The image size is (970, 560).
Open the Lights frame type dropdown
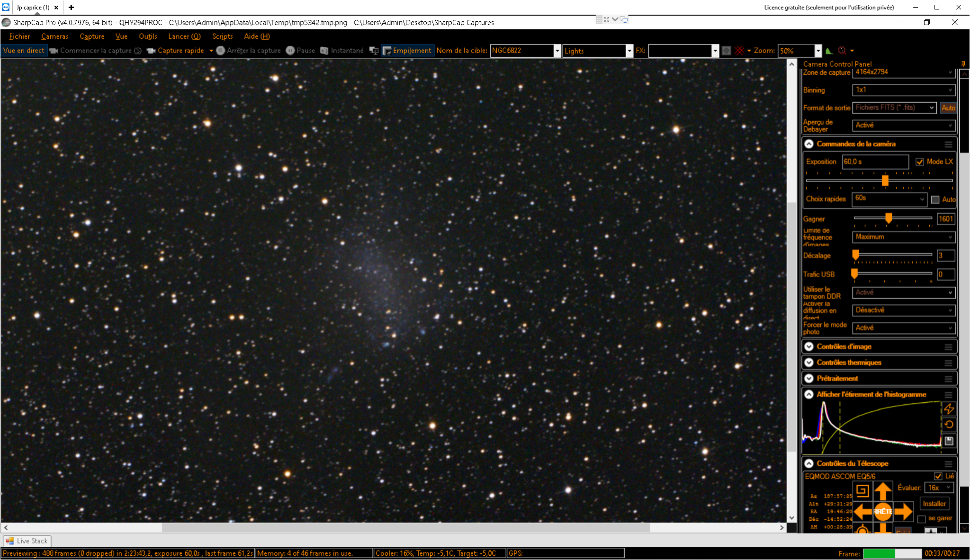[x=629, y=51]
